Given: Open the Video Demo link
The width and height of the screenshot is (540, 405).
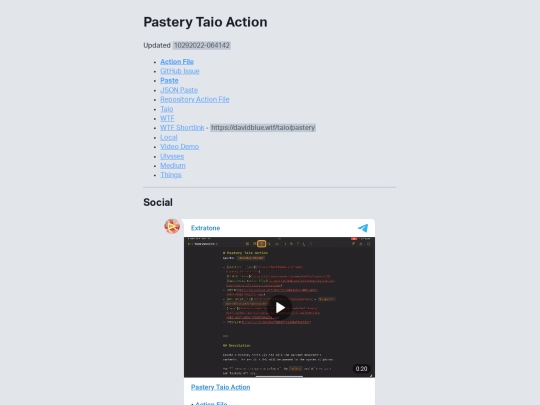Looking at the screenshot, I should pos(179,147).
